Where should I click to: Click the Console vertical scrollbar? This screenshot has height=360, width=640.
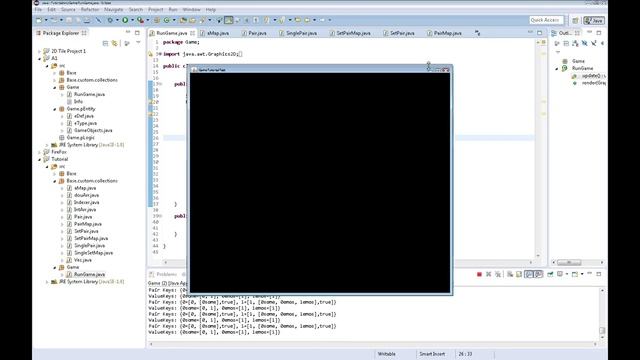coord(602,313)
